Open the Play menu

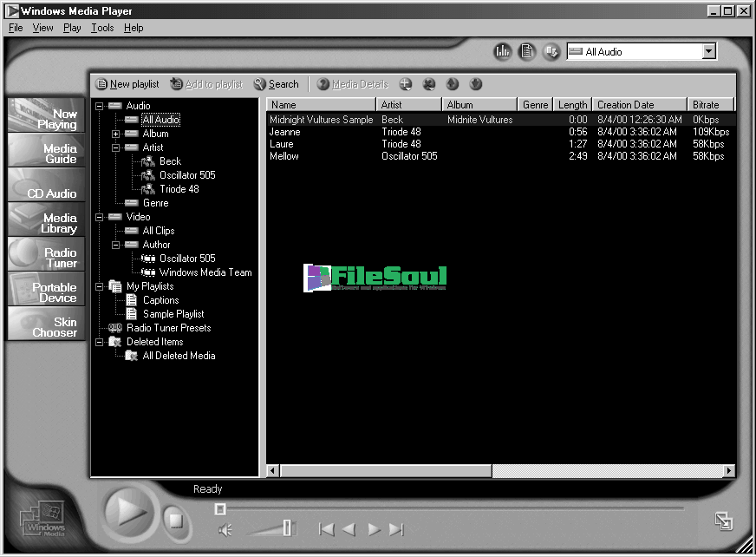point(72,28)
